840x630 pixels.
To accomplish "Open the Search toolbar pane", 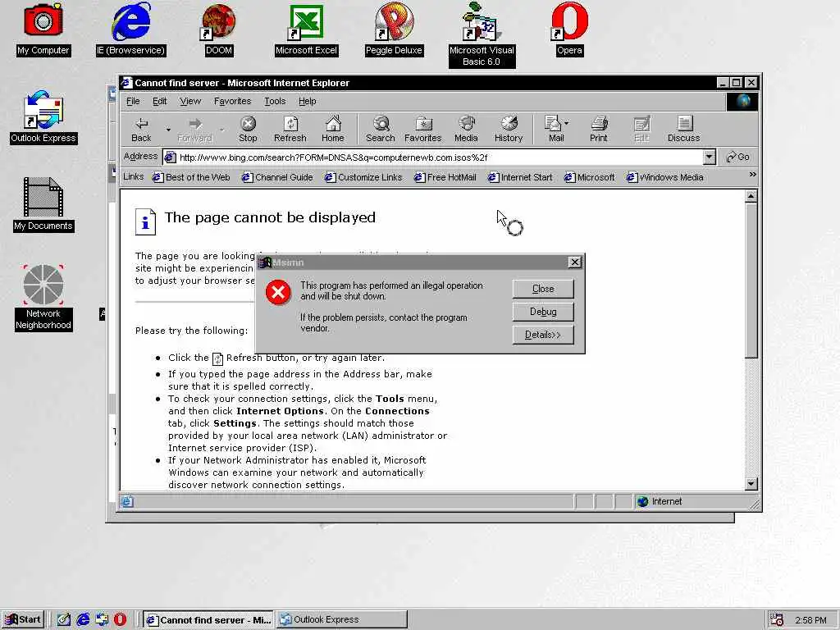I will 381,130.
